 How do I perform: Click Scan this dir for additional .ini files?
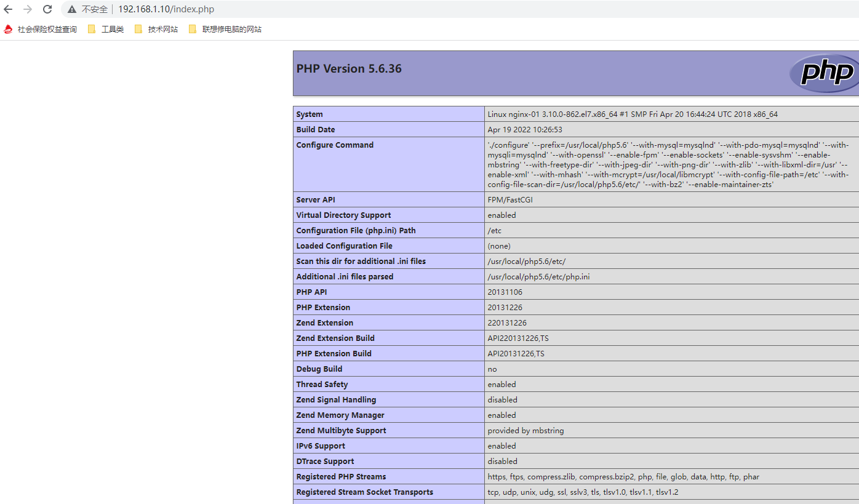point(361,262)
